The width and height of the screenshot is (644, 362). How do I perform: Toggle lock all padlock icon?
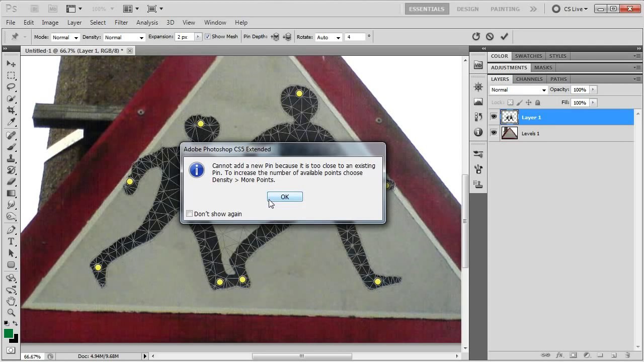tap(537, 103)
